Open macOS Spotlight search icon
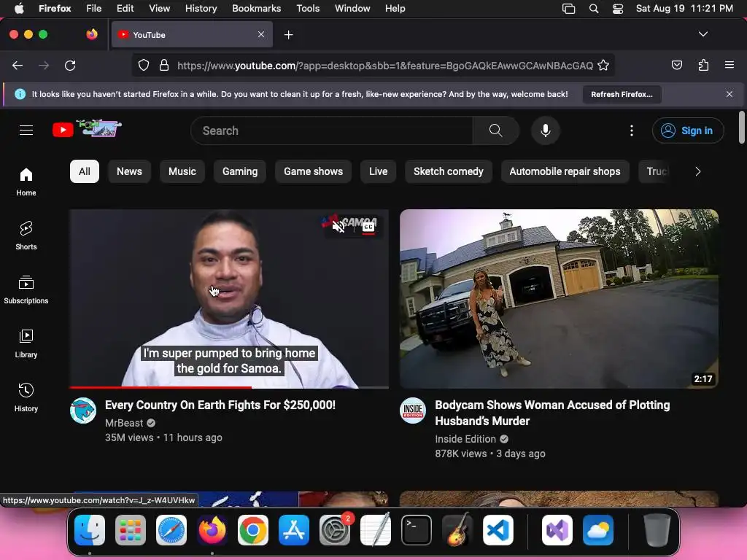747x560 pixels. (x=594, y=9)
